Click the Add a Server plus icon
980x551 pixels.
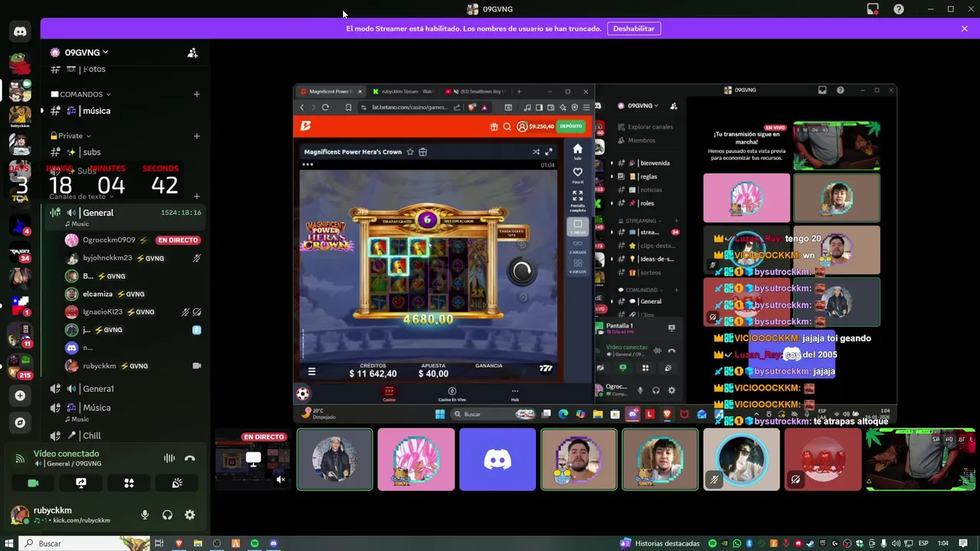(x=20, y=396)
